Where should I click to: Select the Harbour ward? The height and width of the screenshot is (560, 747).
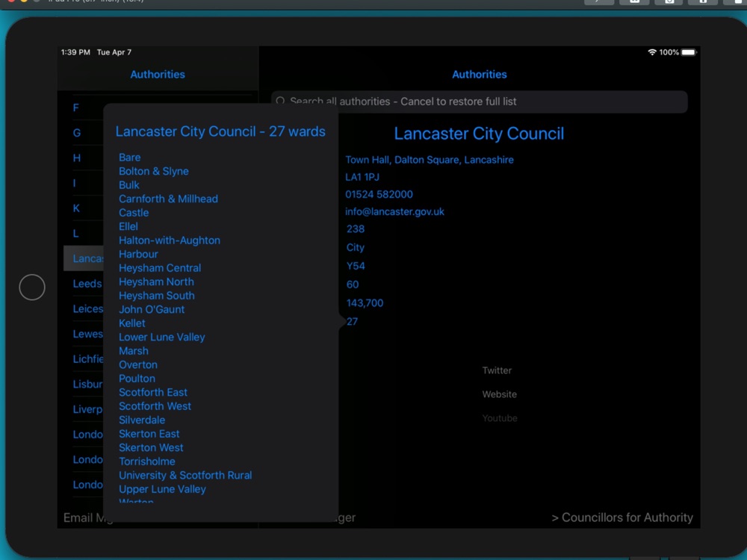point(138,254)
